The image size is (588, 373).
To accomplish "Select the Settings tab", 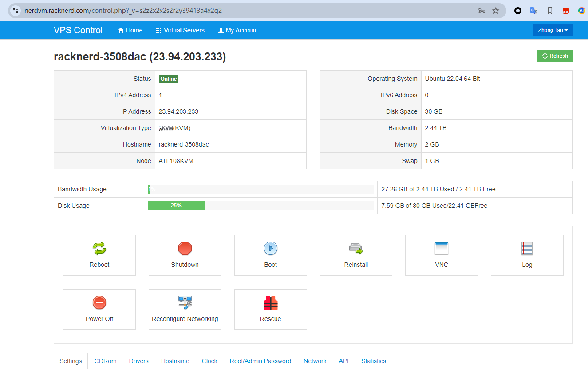I will [71, 361].
